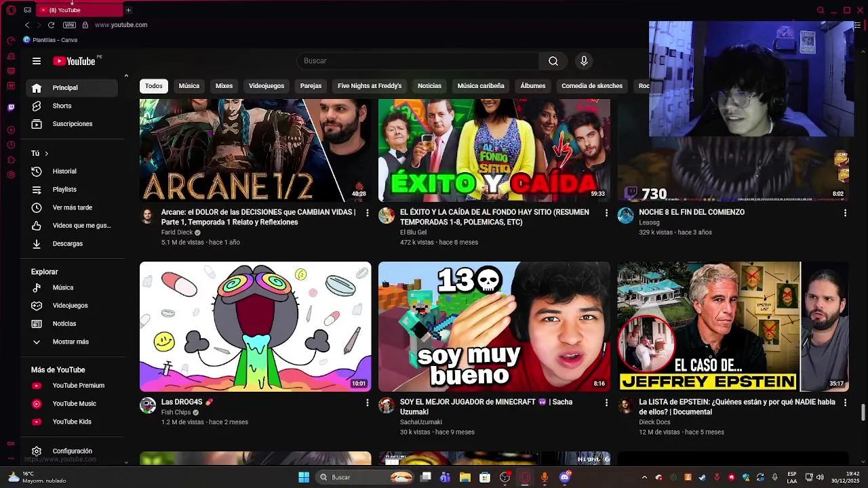
Task: Open the Leaosg channel link
Action: click(x=649, y=222)
